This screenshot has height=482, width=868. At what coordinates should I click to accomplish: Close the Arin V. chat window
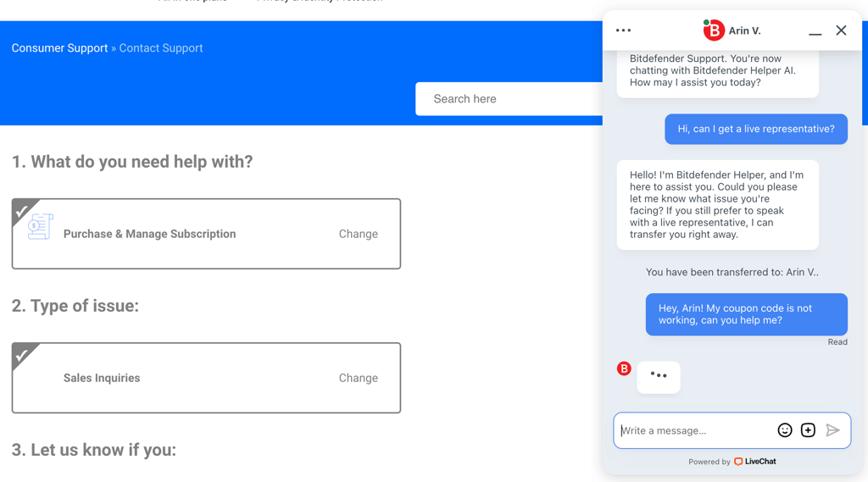(x=841, y=30)
